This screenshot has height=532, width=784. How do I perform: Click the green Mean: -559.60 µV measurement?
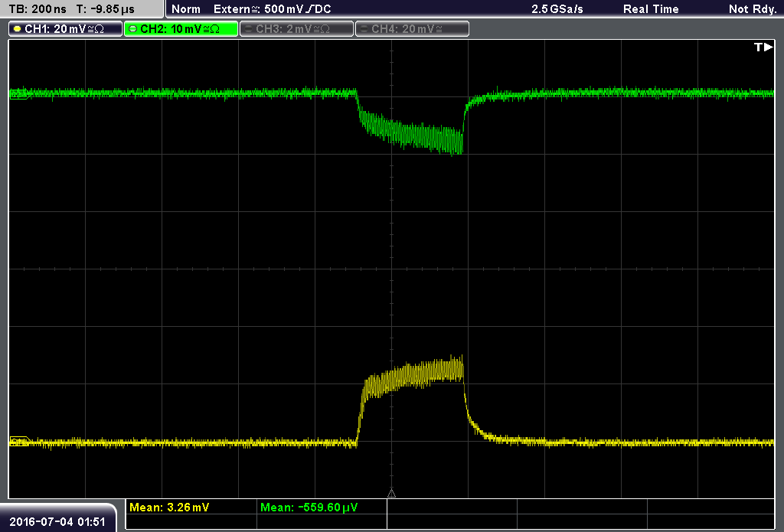pyautogui.click(x=309, y=507)
